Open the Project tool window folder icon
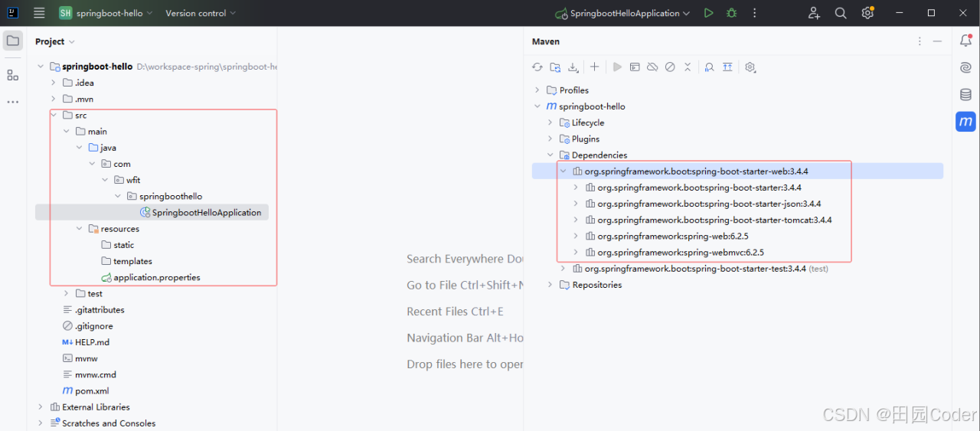 click(x=13, y=41)
